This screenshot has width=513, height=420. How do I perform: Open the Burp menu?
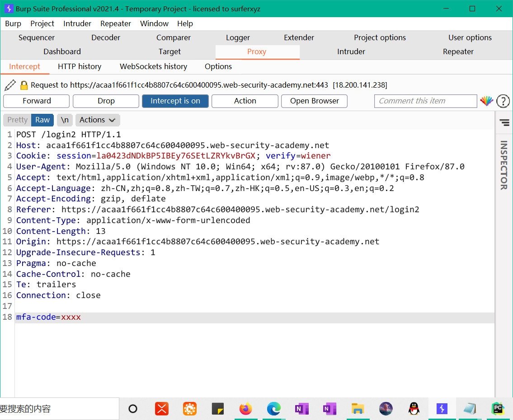tap(13, 23)
